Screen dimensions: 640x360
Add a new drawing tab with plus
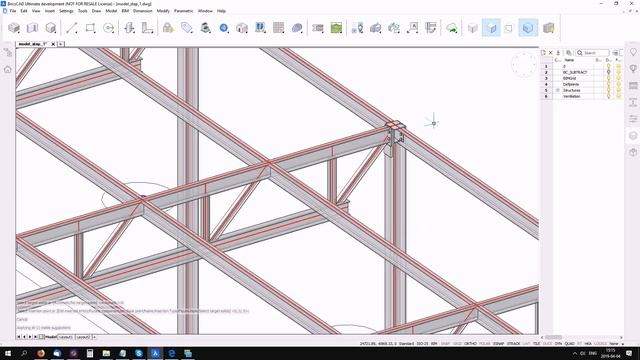(x=60, y=44)
